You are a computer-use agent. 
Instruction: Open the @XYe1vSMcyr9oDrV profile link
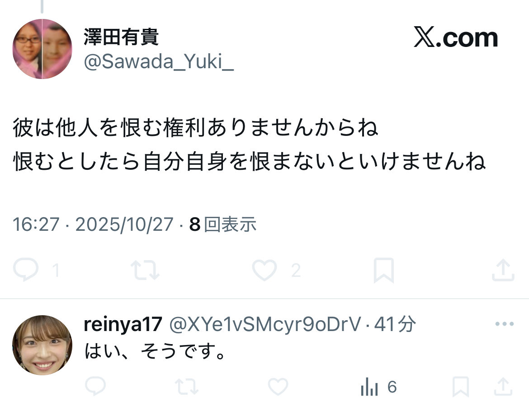[265, 324]
